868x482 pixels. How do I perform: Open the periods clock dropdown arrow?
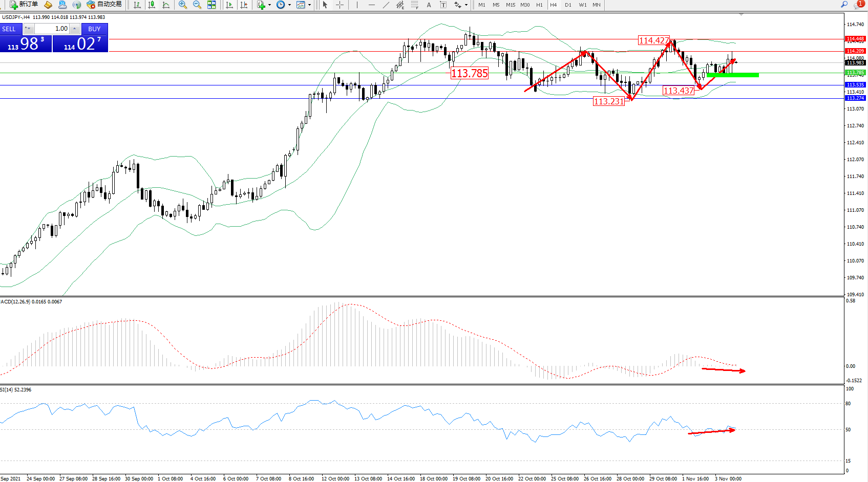pyautogui.click(x=290, y=5)
